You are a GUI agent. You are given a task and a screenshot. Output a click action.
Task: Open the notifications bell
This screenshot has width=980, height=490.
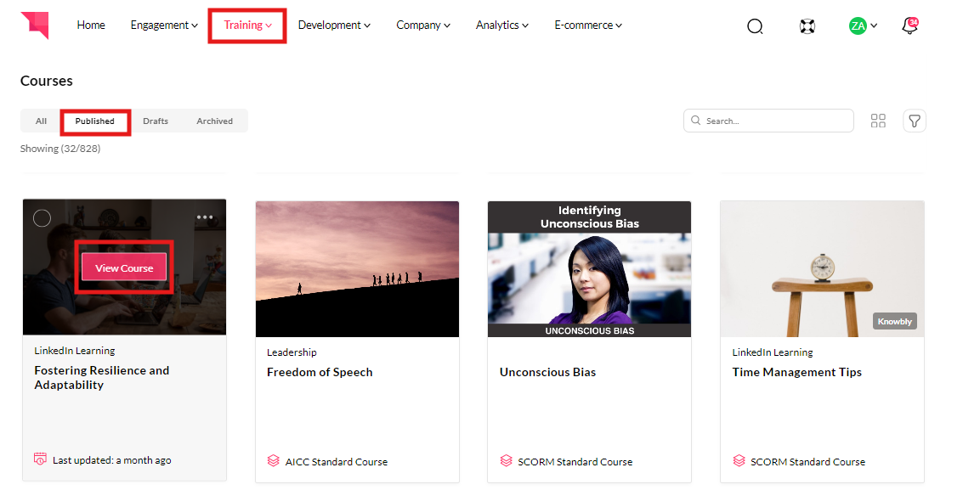pyautogui.click(x=910, y=25)
